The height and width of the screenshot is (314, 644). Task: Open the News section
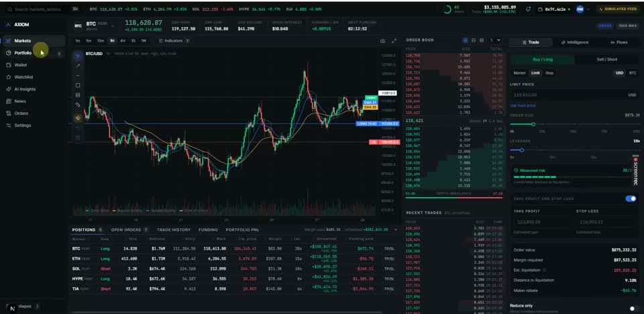click(x=33, y=101)
